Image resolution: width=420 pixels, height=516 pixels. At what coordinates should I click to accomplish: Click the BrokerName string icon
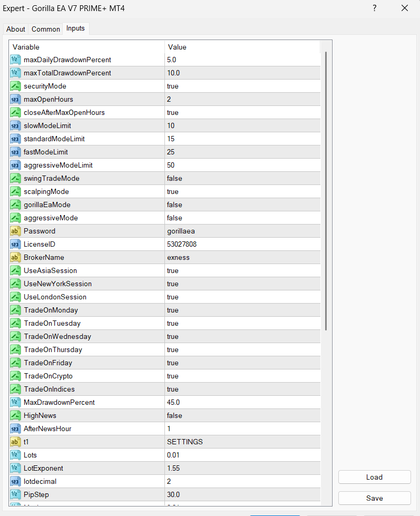(15, 257)
